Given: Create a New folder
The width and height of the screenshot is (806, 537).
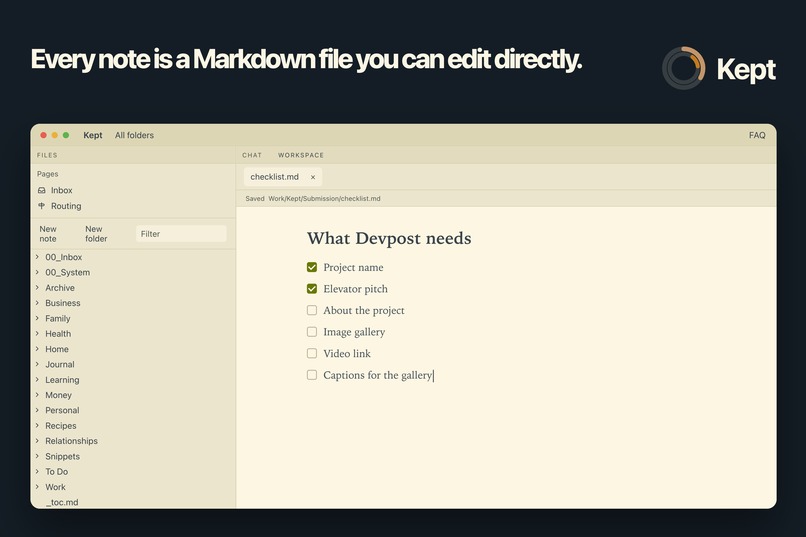Looking at the screenshot, I should pos(96,234).
